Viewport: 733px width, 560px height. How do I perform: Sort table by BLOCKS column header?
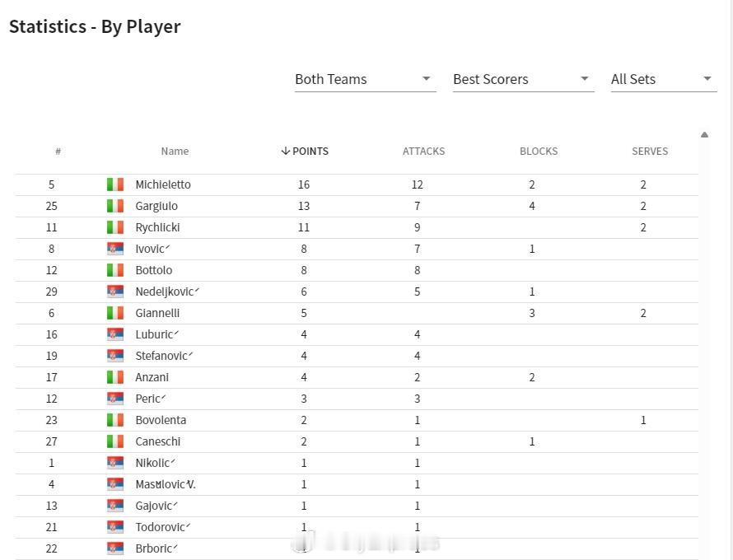pos(539,152)
